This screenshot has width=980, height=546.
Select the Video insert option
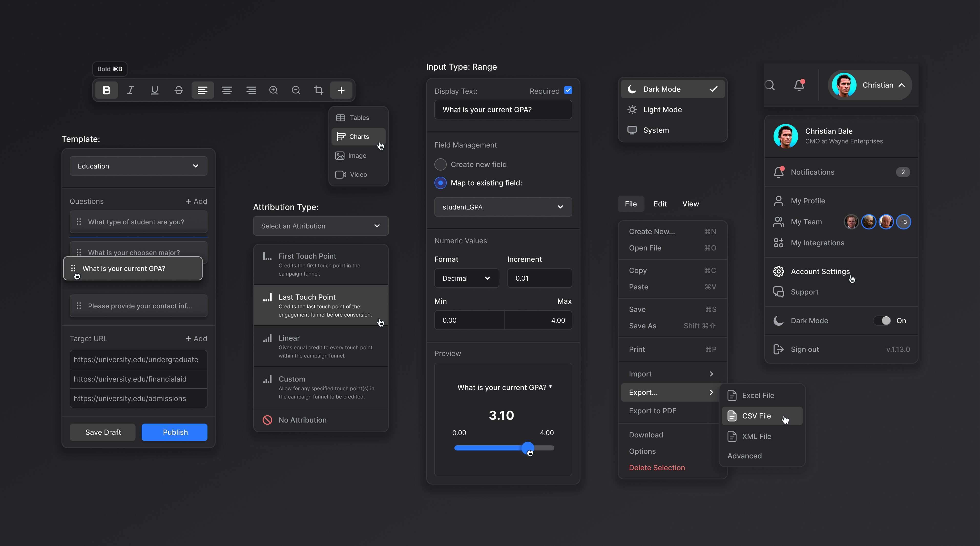click(x=358, y=174)
